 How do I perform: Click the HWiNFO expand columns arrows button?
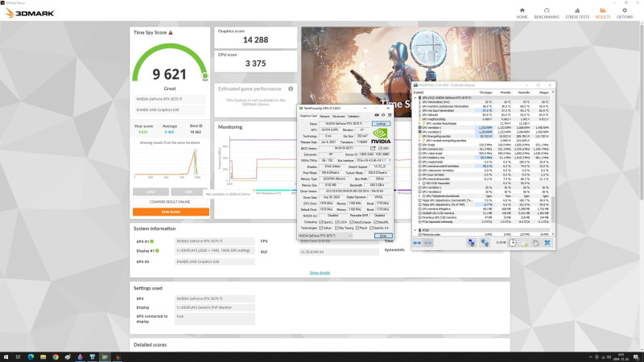(417, 243)
